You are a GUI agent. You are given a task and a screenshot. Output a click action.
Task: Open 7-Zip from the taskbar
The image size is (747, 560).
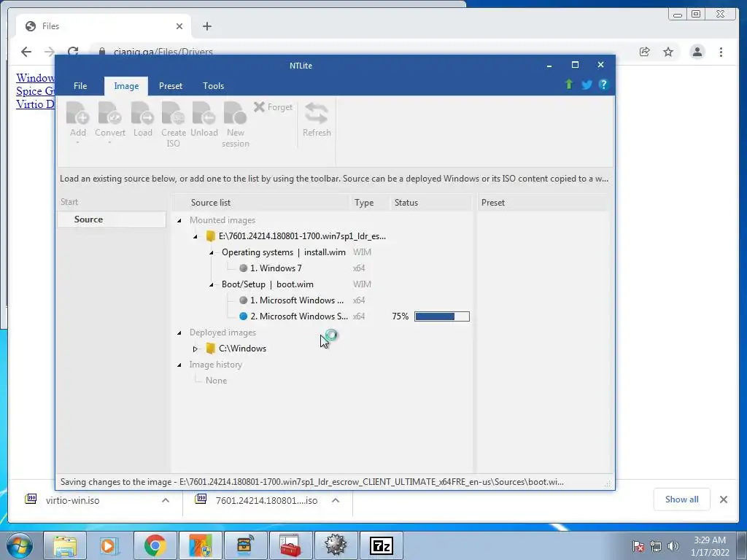pyautogui.click(x=381, y=545)
